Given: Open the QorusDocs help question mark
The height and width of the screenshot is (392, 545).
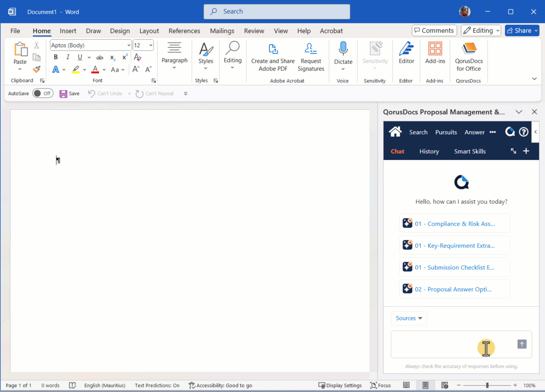Looking at the screenshot, I should tap(524, 132).
